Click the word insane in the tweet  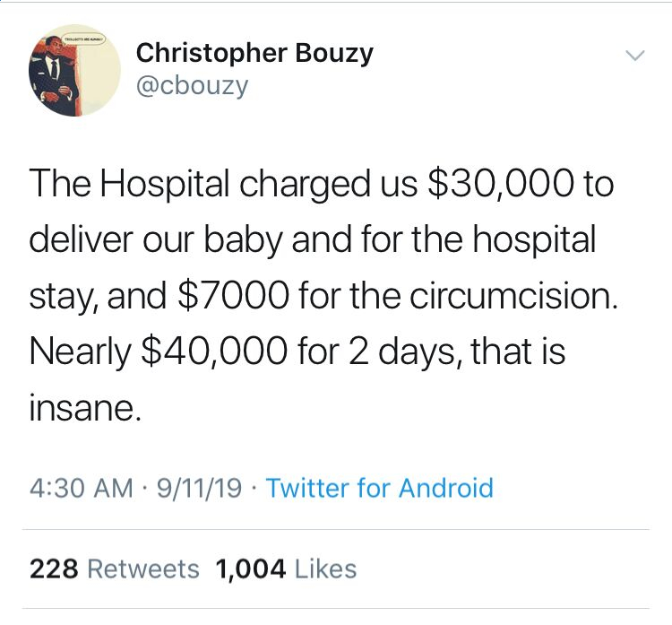[x=84, y=409]
